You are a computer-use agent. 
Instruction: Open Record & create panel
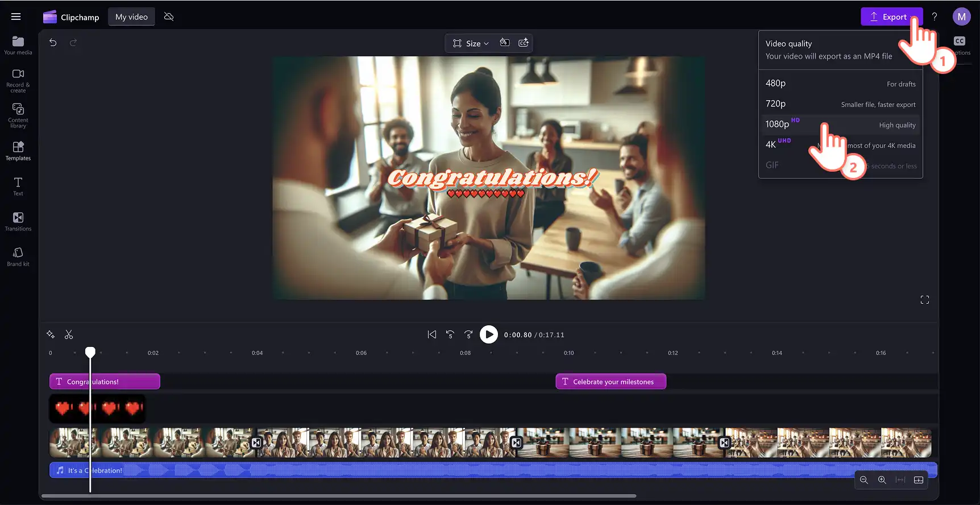click(x=18, y=81)
